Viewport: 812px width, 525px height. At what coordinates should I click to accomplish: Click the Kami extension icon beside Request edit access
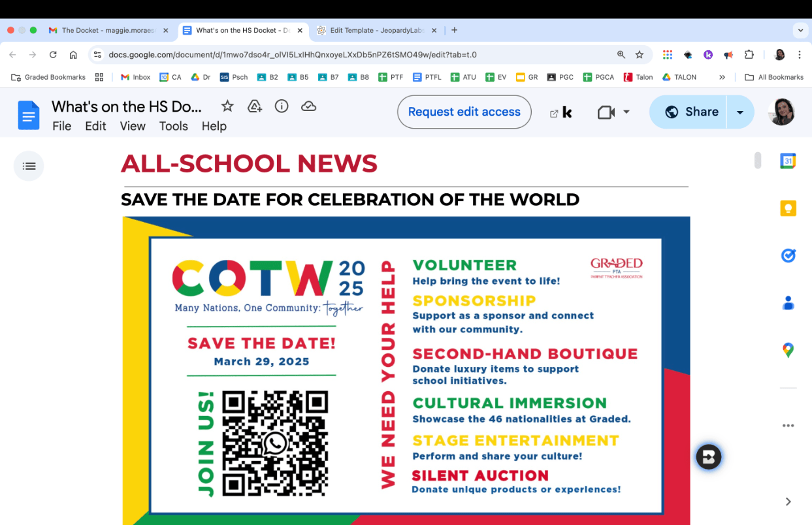[566, 112]
